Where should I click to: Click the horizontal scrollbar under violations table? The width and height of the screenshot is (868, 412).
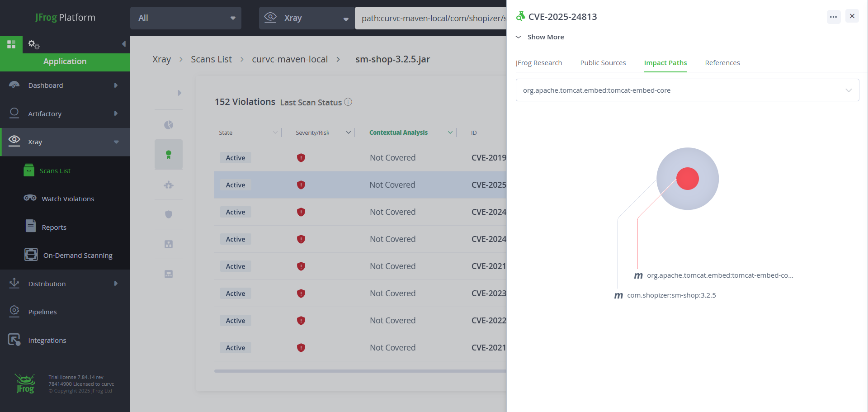(360, 371)
